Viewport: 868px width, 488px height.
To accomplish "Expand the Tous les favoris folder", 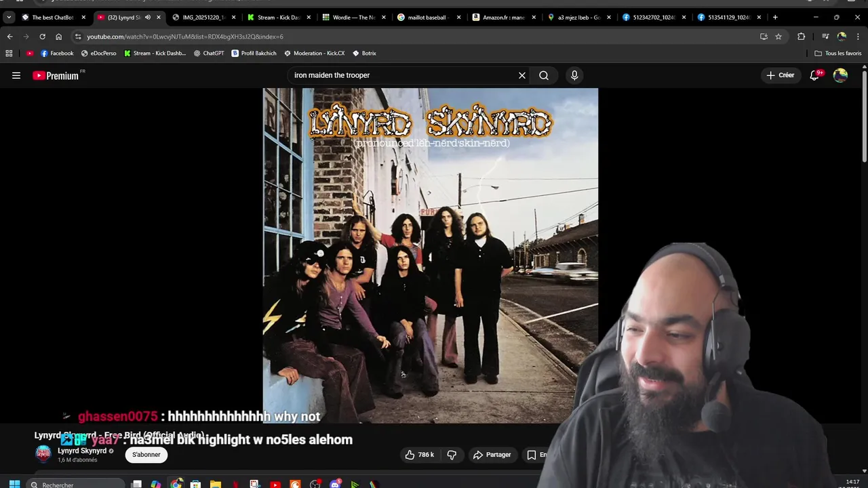I will point(838,53).
